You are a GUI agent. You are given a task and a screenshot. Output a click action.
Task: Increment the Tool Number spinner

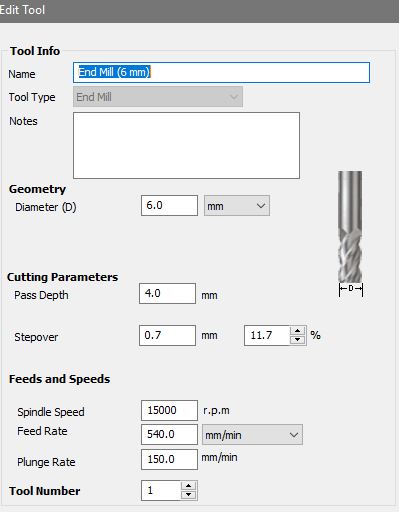click(x=189, y=486)
